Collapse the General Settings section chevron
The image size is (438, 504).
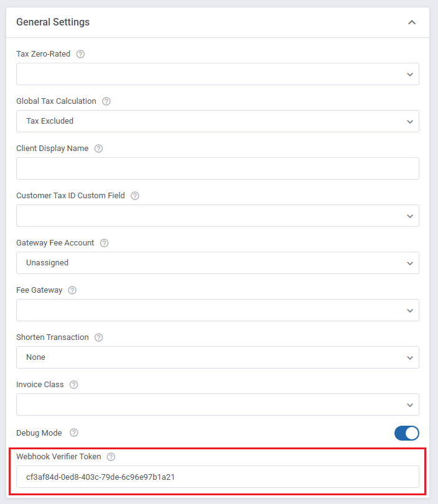tap(412, 22)
